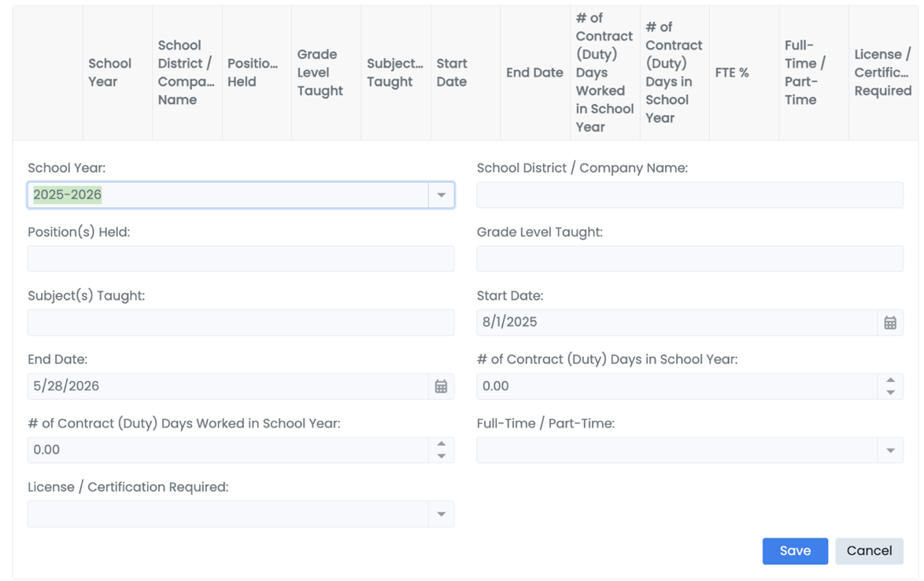Select the Subject(s) Taught input
This screenshot has width=924, height=581.
(240, 323)
